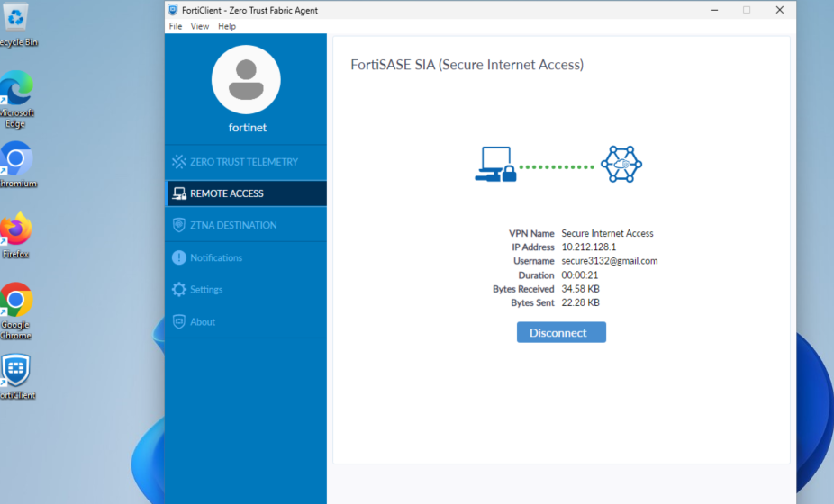
Task: Open Firefox desktop shortcut
Action: point(15,236)
